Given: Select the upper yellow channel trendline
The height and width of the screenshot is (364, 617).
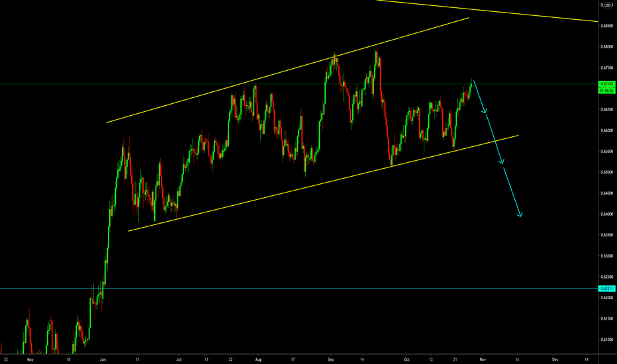Looking at the screenshot, I should click(x=287, y=70).
